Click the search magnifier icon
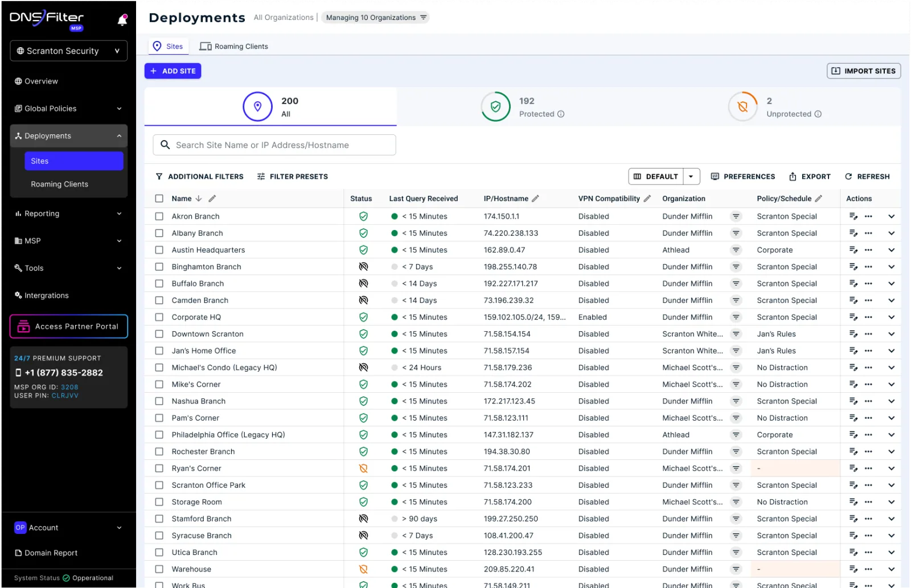911x588 pixels. tap(165, 145)
